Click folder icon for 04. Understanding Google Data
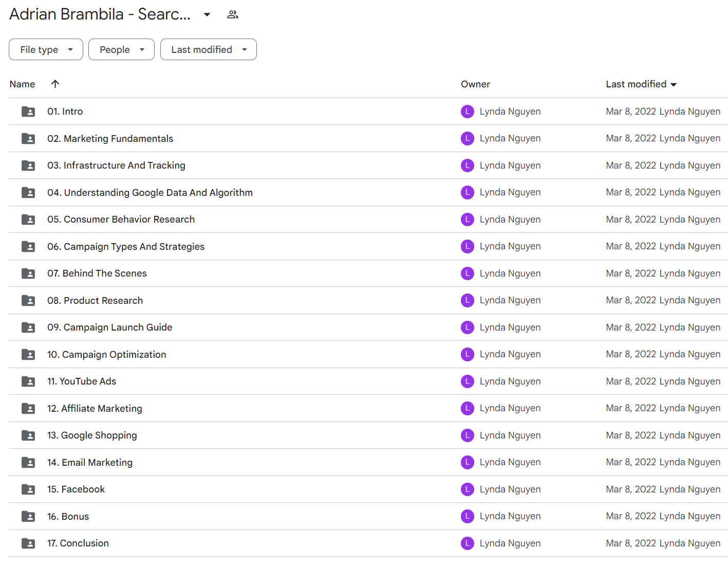Viewport: 728px width, 567px height. click(28, 192)
